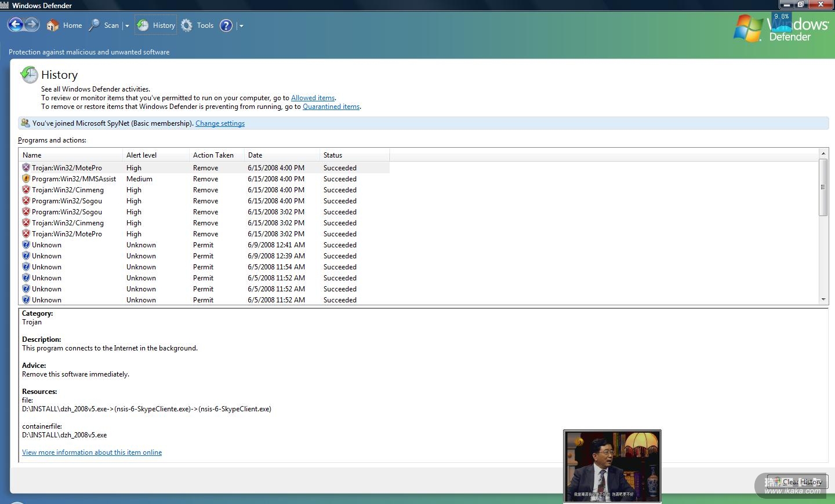Open the Allowed items link
835x504 pixels.
click(313, 98)
